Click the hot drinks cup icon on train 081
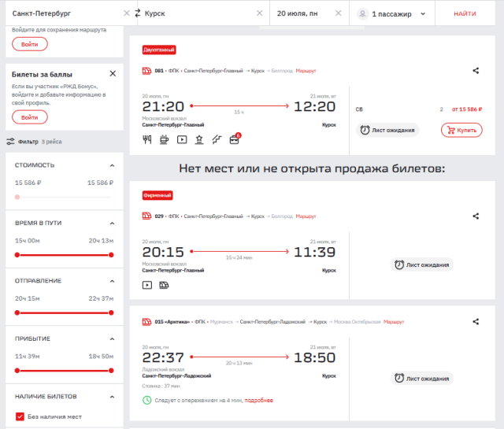Screen dimensions: 504x429 (x=164, y=139)
